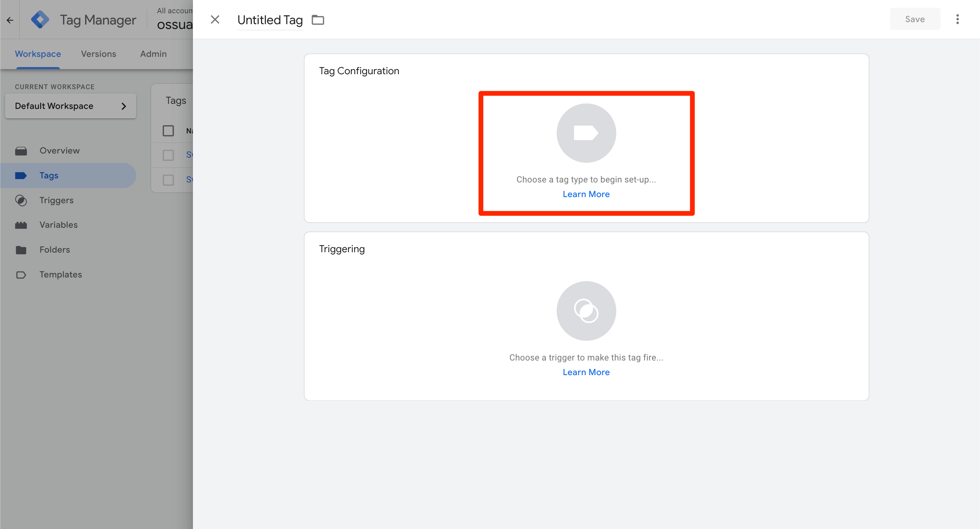Check the first tag row checkbox

[x=168, y=155]
